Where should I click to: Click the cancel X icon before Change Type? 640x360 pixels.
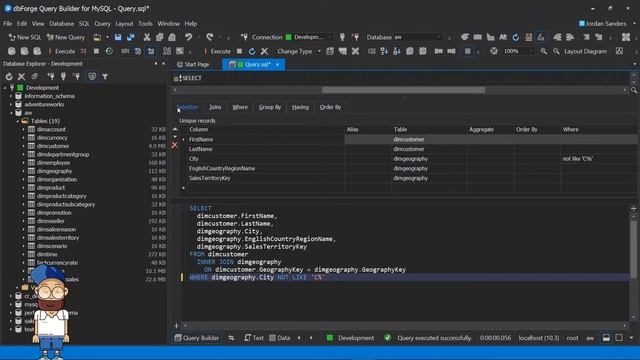point(264,51)
